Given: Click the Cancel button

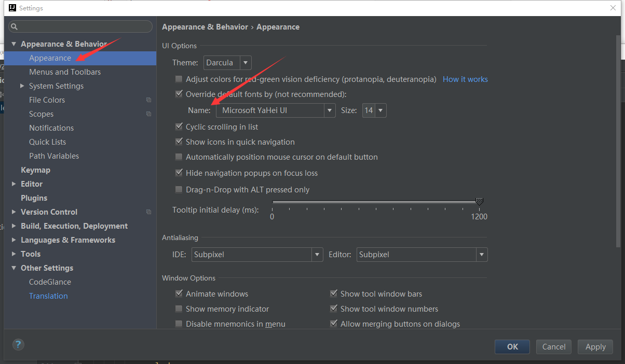Looking at the screenshot, I should [554, 347].
